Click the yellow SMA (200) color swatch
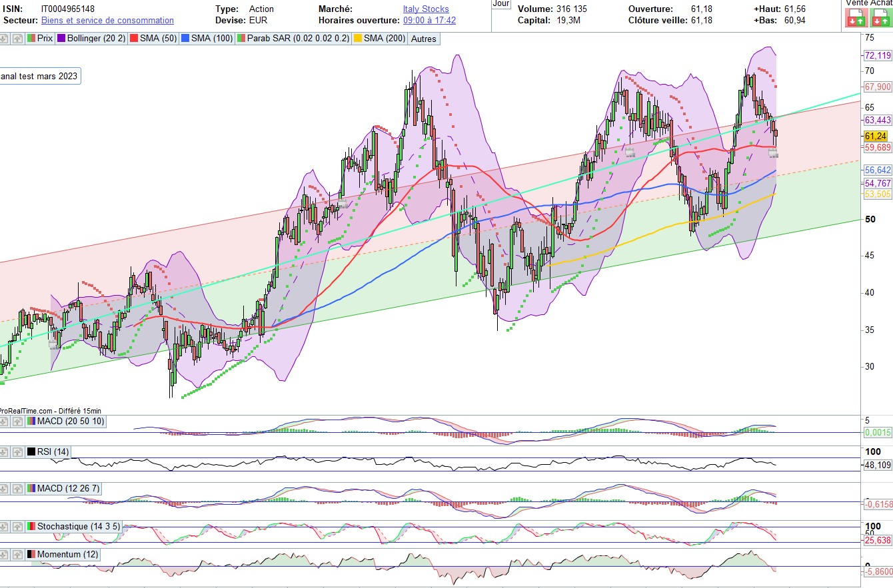Viewport: 893px width, 588px height. [x=357, y=39]
